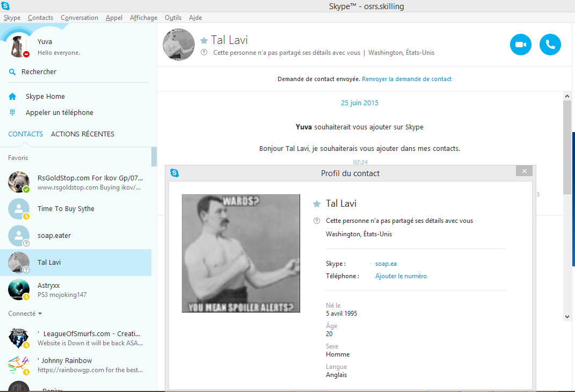Click the contact list scrollbar thumb
Viewport: 575px width, 392px height.
(x=154, y=157)
